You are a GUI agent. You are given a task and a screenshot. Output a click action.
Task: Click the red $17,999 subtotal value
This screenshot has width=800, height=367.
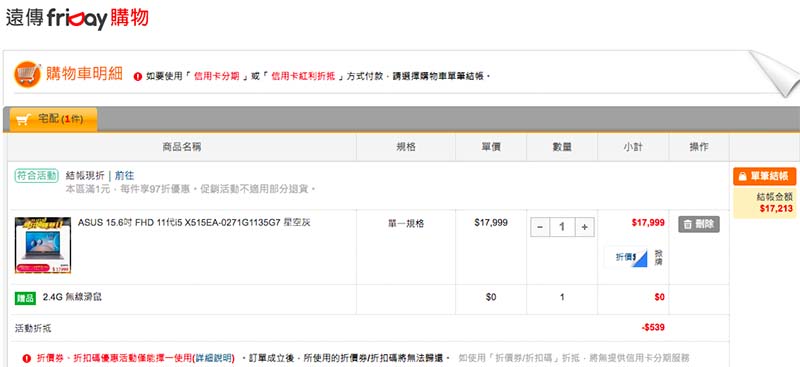648,223
